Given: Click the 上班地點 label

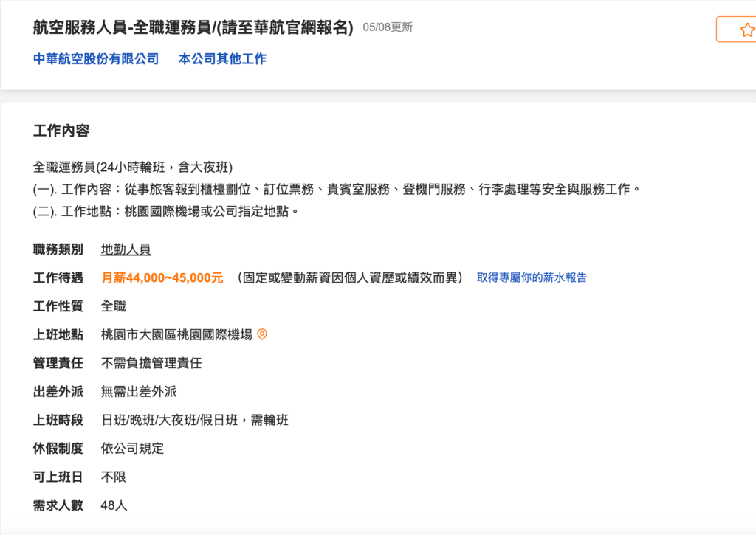Looking at the screenshot, I should [58, 334].
